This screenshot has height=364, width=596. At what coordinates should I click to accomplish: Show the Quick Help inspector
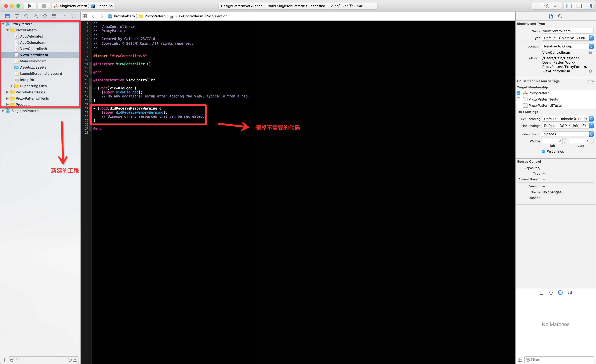click(x=560, y=16)
